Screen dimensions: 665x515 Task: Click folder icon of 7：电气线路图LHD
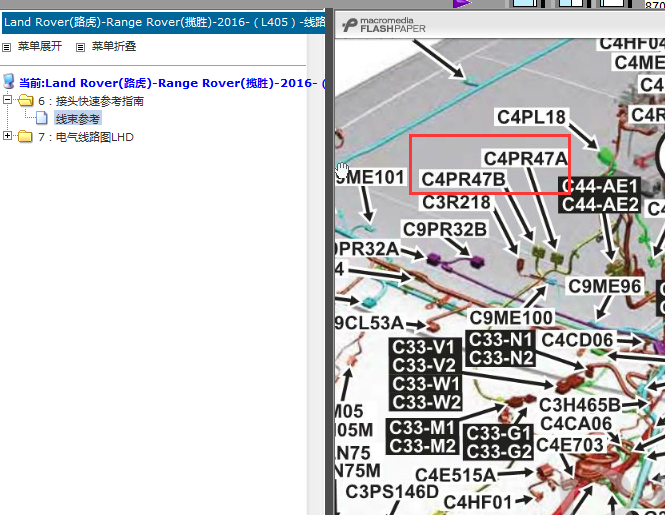[26, 137]
